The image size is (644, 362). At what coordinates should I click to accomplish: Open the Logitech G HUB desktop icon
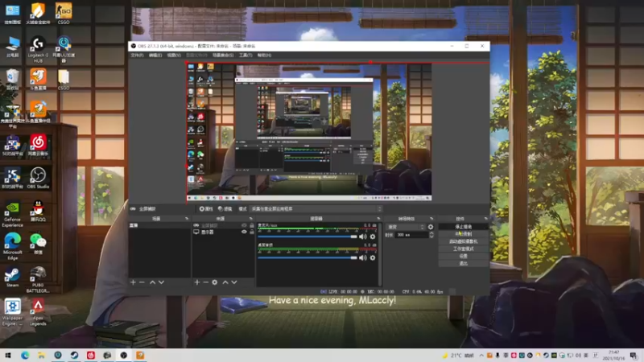click(x=38, y=49)
